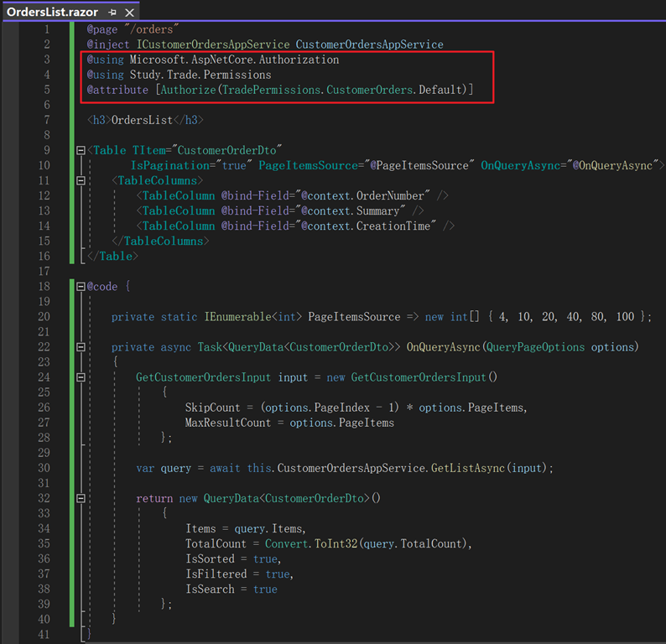Click TradePermissions in the Authorize attribute
666x644 pixels.
tap(271, 90)
